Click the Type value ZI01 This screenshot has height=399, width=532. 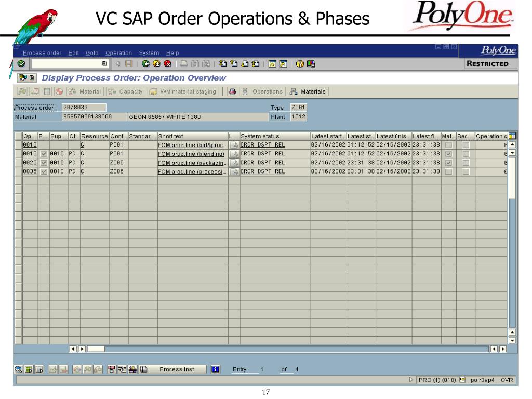[x=298, y=107]
